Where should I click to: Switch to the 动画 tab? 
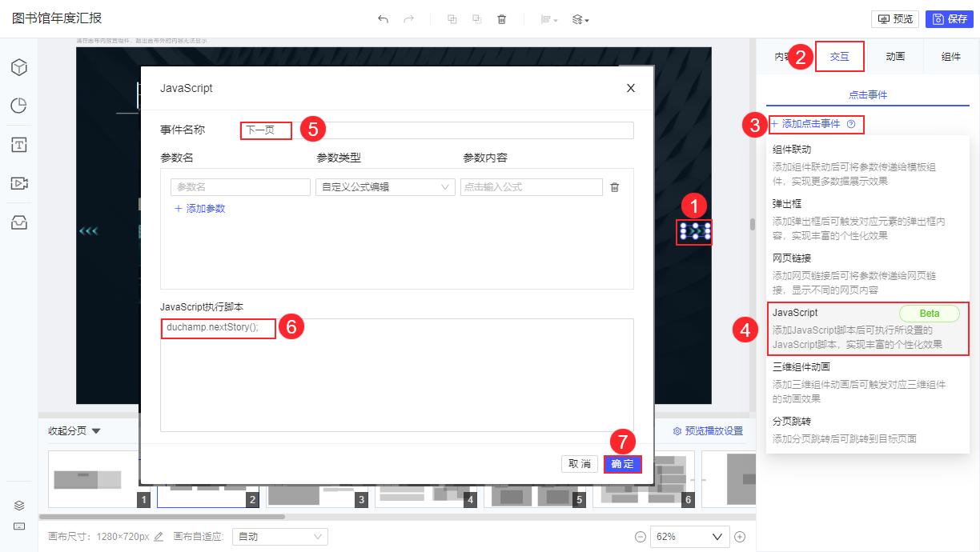[x=896, y=56]
